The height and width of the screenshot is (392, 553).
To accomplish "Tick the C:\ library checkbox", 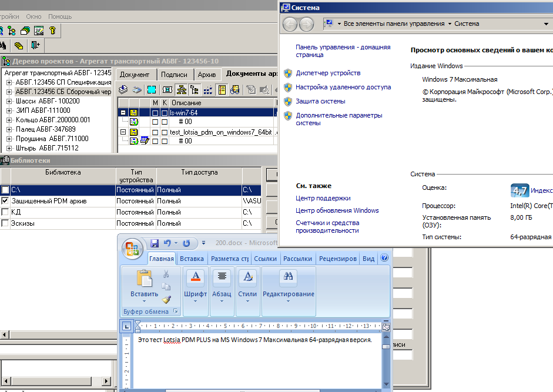I will pos(5,189).
